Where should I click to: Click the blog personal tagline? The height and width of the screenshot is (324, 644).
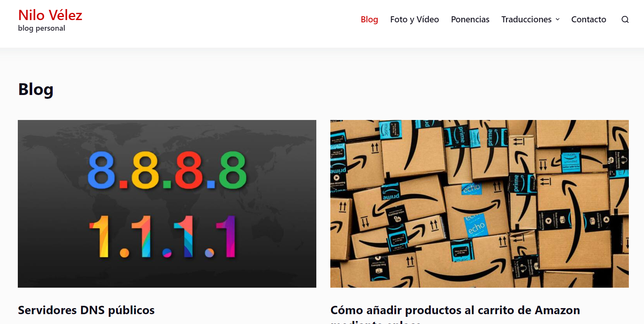coord(42,28)
